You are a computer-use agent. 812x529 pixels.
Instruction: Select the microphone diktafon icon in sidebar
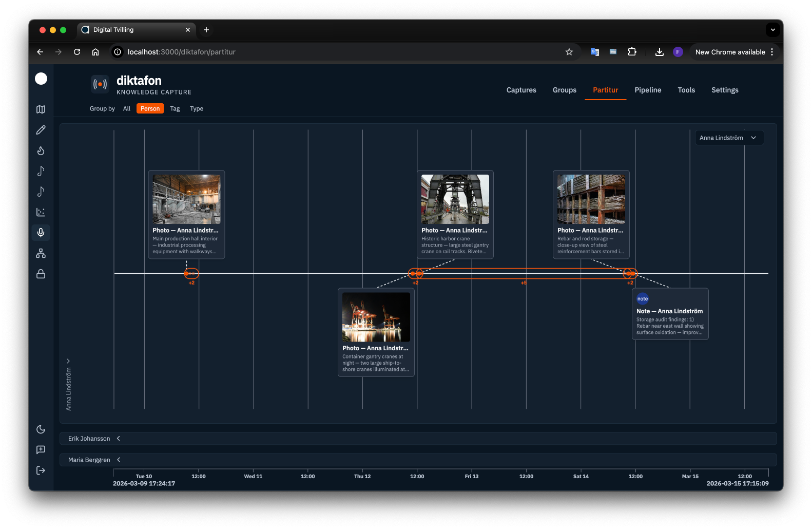click(x=41, y=233)
